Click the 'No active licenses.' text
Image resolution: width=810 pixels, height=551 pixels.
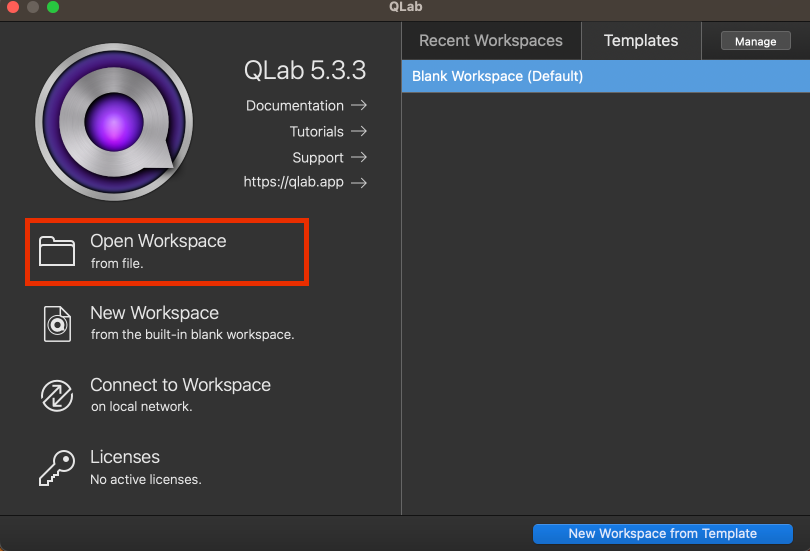click(x=146, y=480)
